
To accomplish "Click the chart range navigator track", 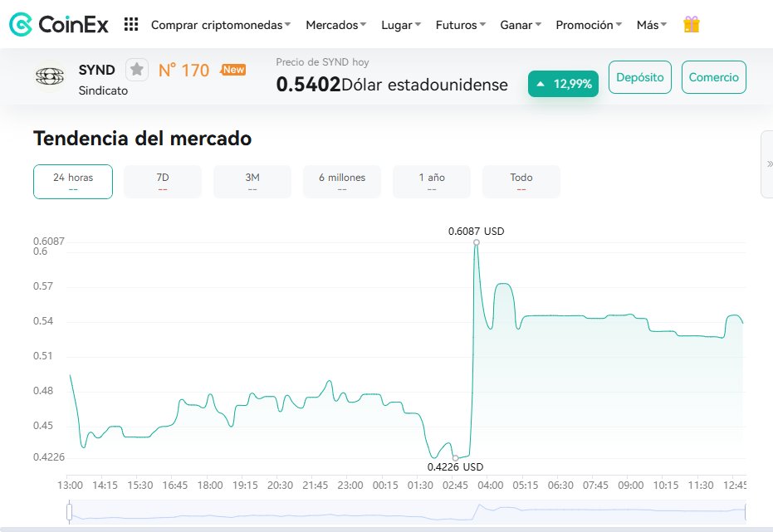I will 407,512.
